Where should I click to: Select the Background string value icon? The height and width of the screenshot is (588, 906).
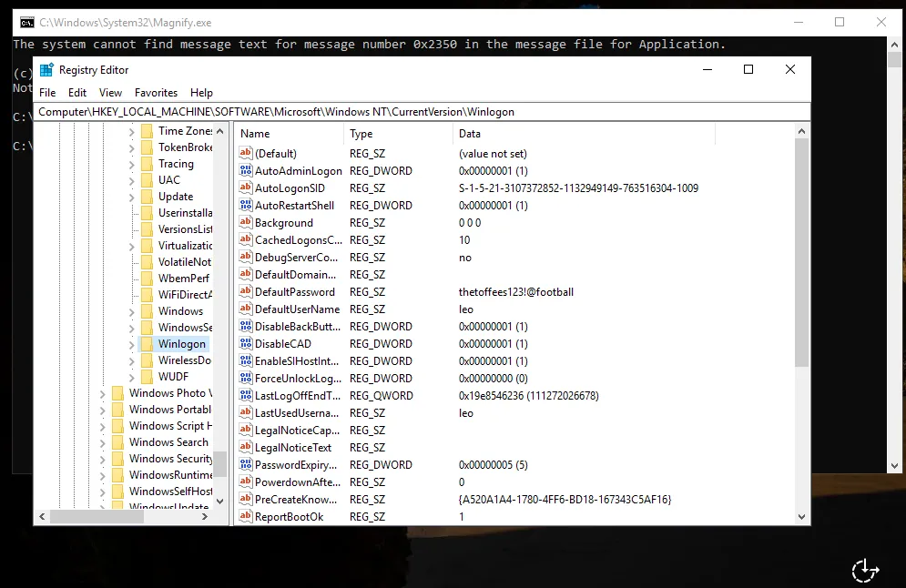246,222
